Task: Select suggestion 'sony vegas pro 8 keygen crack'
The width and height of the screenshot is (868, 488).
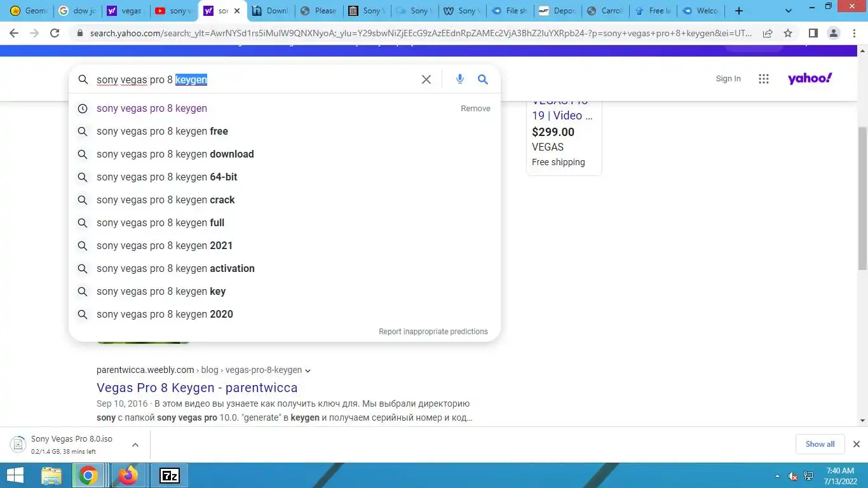Action: click(285, 200)
